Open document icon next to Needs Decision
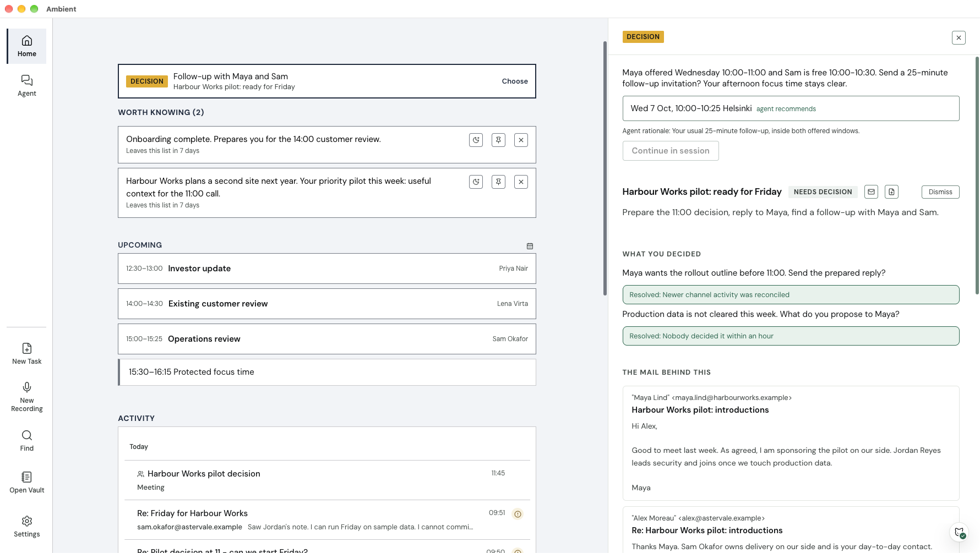980x553 pixels. coord(891,191)
